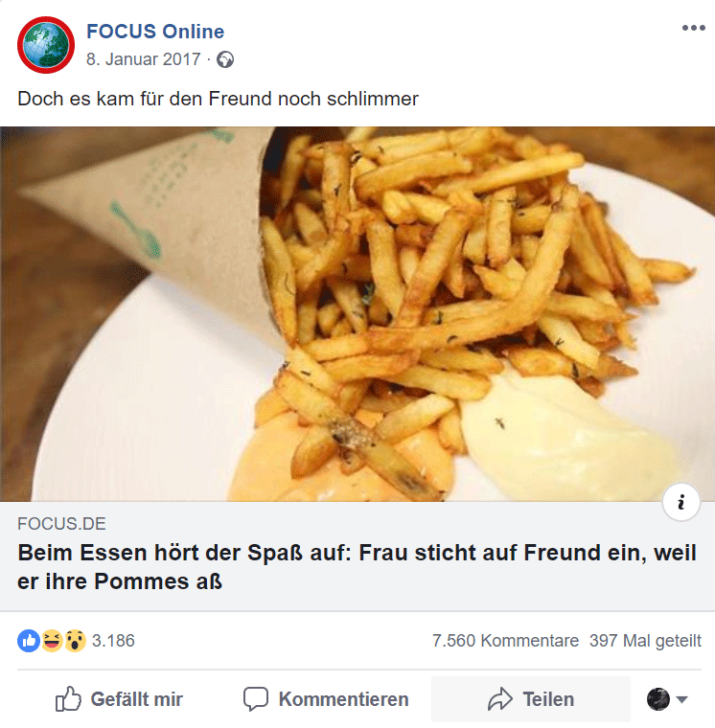Open the three-dot post options menu
715x728 pixels.
click(694, 28)
